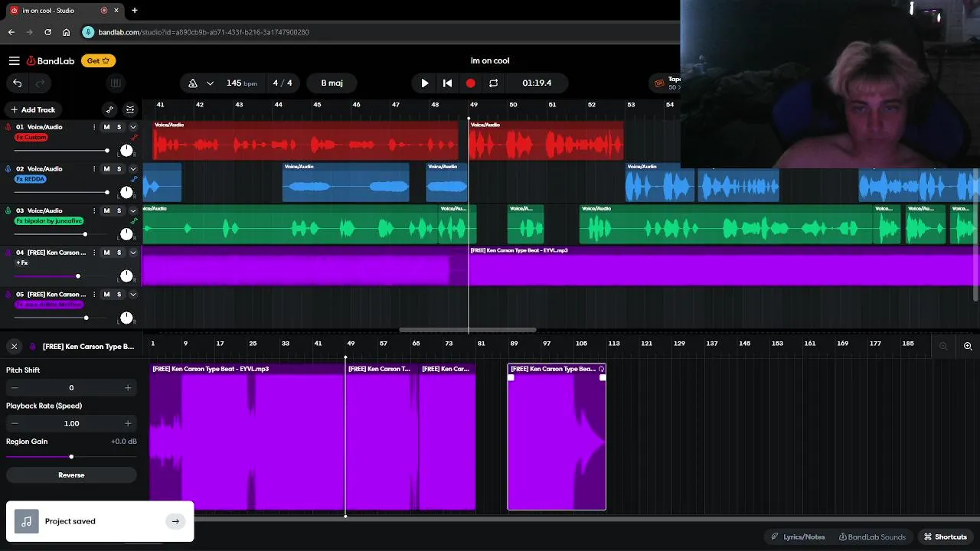
Task: Open Lyrics/Notes panel
Action: [798, 536]
